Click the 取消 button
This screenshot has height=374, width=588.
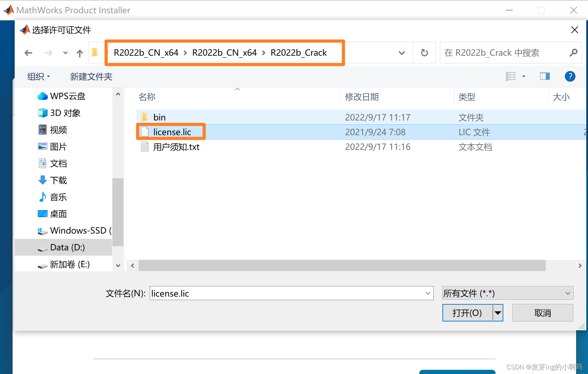click(542, 313)
